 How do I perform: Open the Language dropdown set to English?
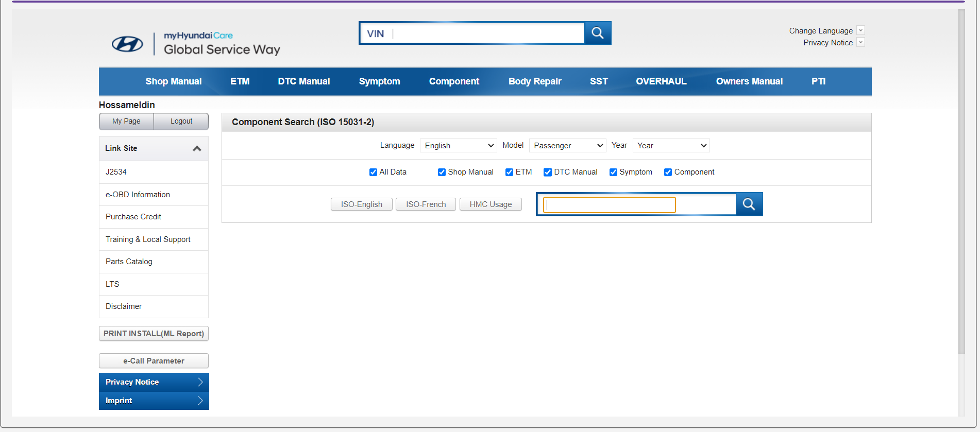(458, 146)
